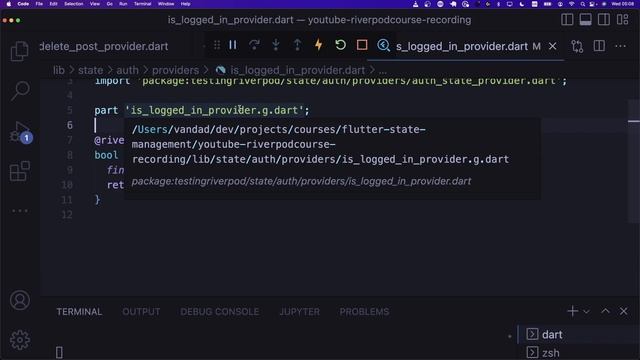Open the Code menu in menu bar

[x=23, y=4]
